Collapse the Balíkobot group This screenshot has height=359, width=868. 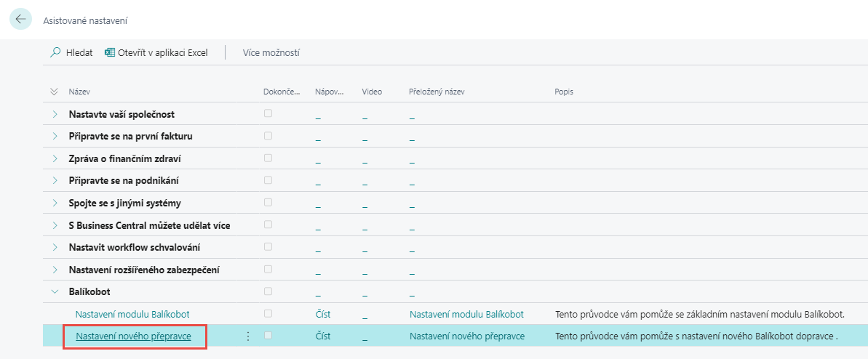click(55, 292)
